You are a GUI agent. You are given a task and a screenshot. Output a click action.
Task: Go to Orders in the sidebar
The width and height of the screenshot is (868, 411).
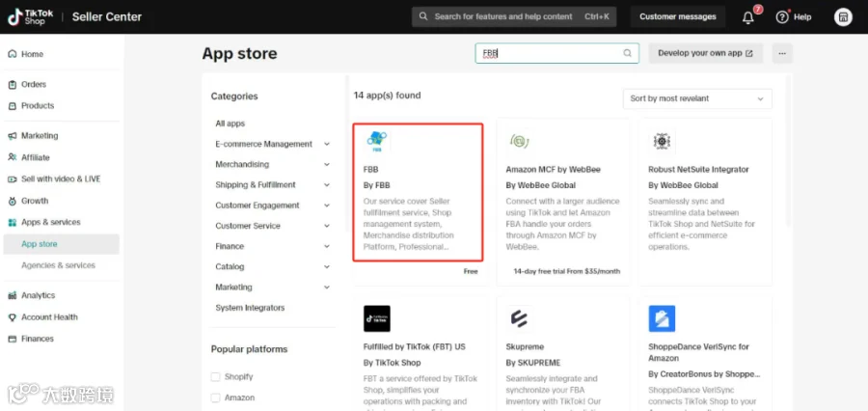point(33,84)
